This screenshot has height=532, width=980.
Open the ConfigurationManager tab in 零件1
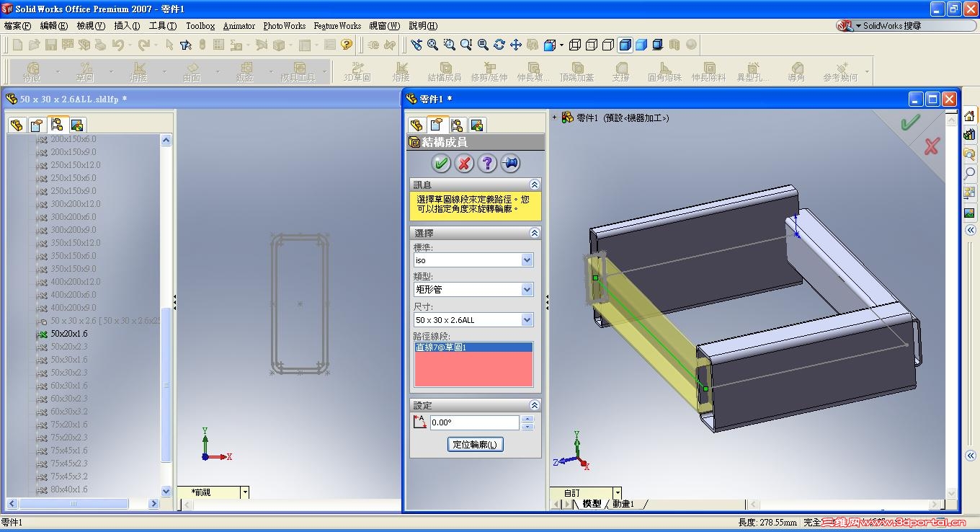click(x=457, y=125)
